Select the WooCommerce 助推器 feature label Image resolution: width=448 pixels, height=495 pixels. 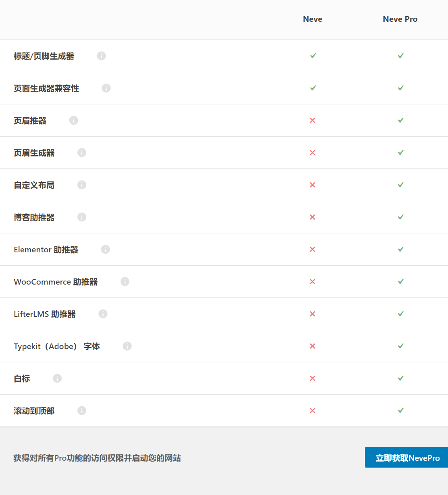coord(56,282)
